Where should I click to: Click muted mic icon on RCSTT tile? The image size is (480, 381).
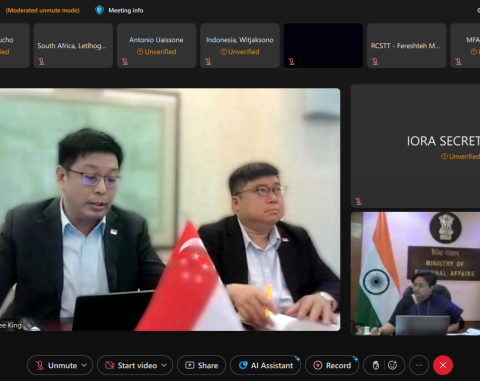375,61
